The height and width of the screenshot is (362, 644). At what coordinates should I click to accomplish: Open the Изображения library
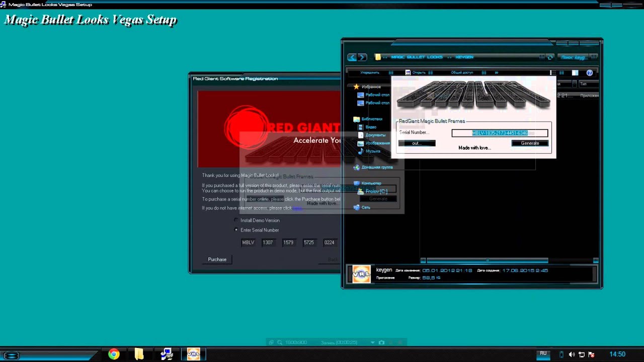point(374,143)
